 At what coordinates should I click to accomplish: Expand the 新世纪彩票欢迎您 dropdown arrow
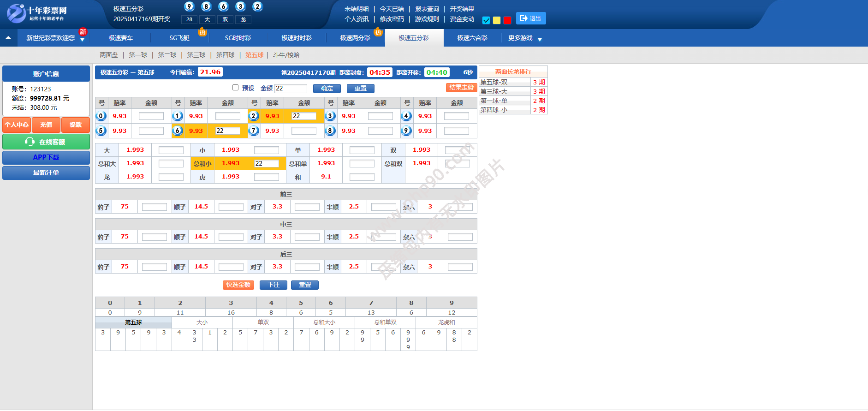point(82,40)
